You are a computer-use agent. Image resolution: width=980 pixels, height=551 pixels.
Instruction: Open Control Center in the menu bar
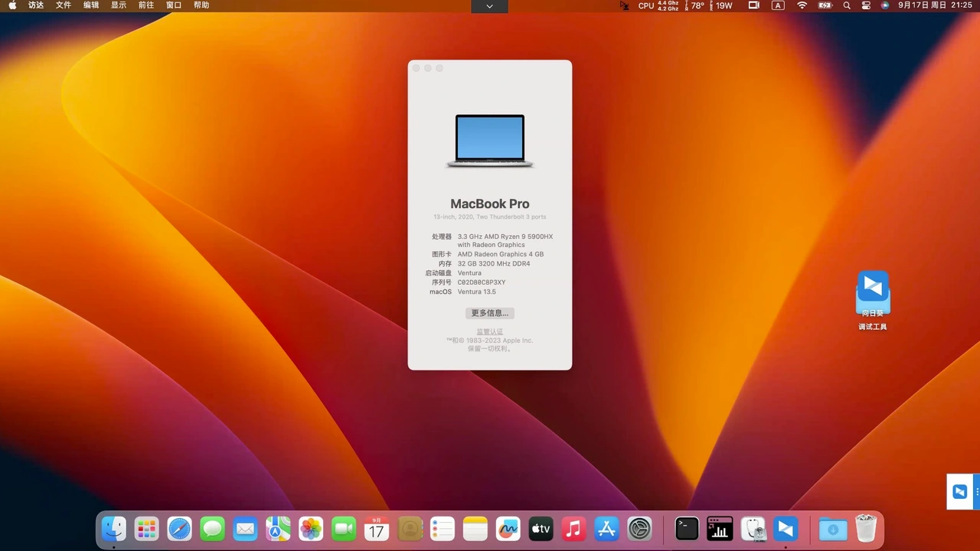866,5
